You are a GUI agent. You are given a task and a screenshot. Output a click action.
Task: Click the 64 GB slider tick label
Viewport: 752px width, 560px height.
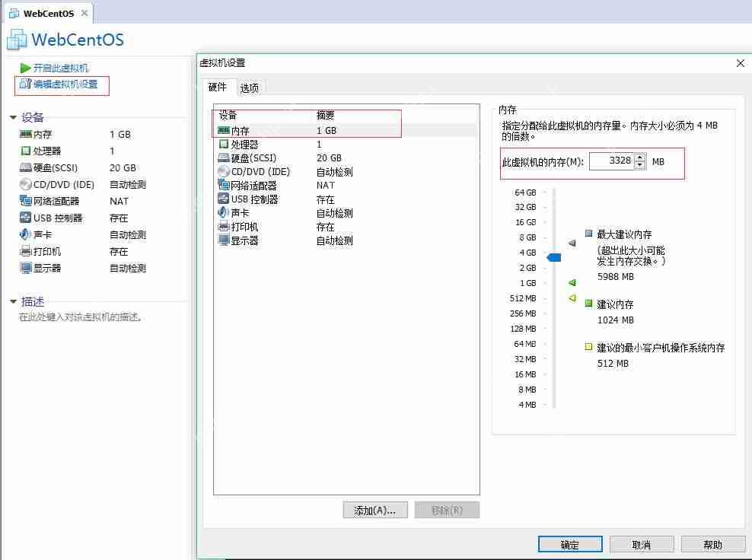[525, 192]
